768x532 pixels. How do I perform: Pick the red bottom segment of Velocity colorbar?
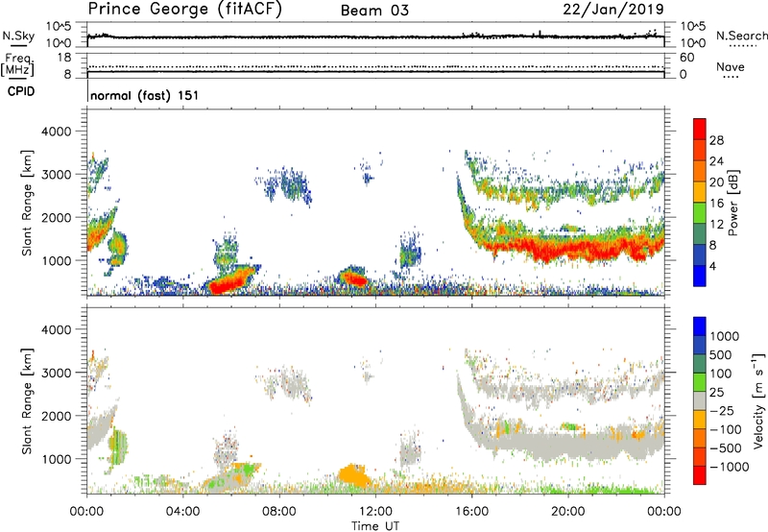coord(700,475)
